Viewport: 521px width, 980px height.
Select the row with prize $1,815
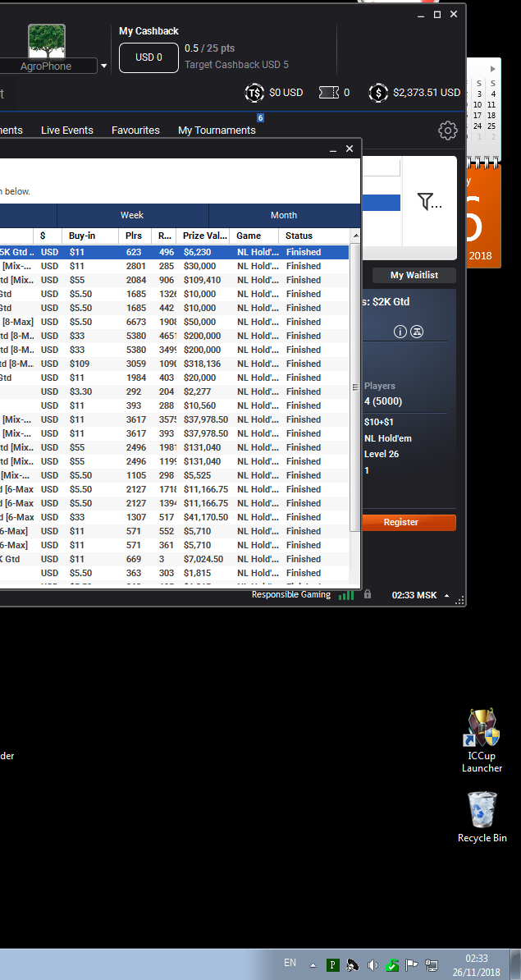tap(174, 573)
